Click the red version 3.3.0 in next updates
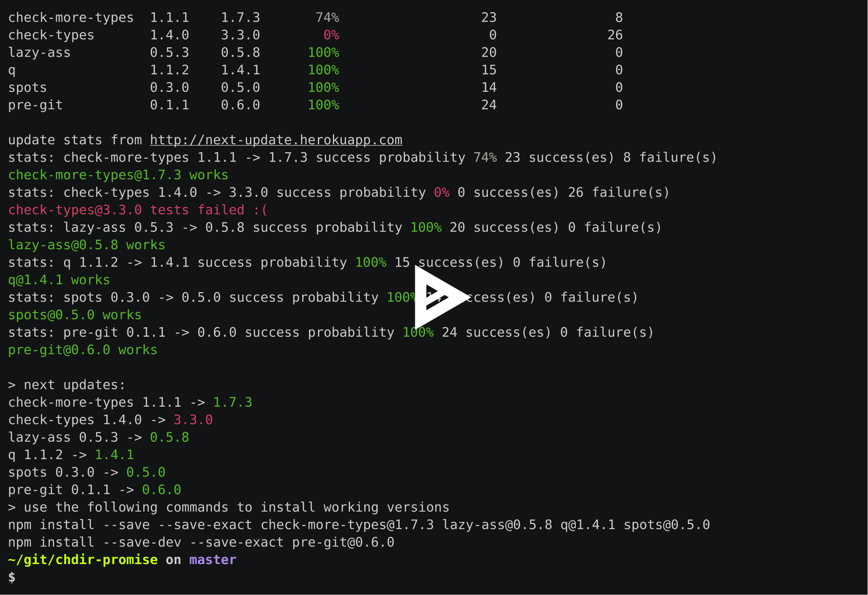Image resolution: width=868 pixels, height=595 pixels. (193, 420)
